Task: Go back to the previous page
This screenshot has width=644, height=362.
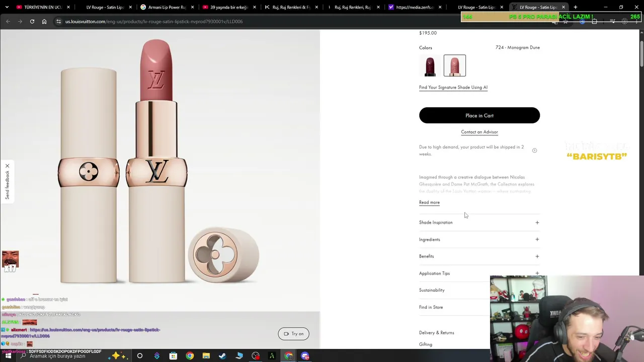Action: point(8,22)
